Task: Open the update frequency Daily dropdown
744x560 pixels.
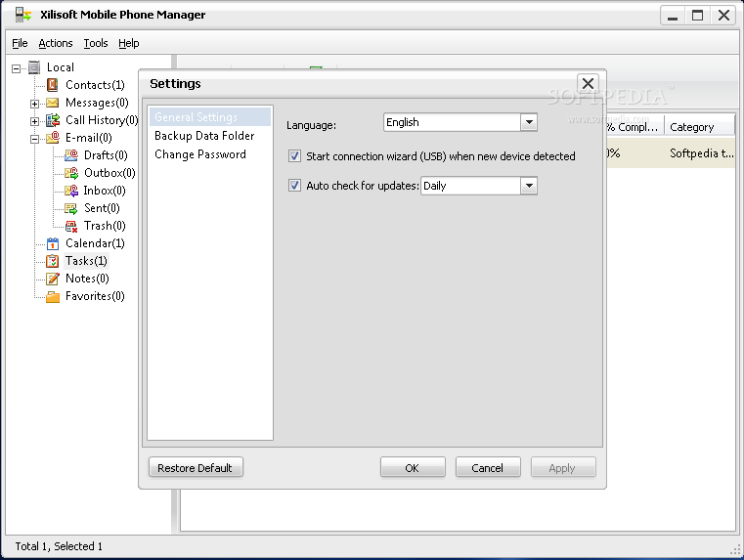Action: [479, 186]
